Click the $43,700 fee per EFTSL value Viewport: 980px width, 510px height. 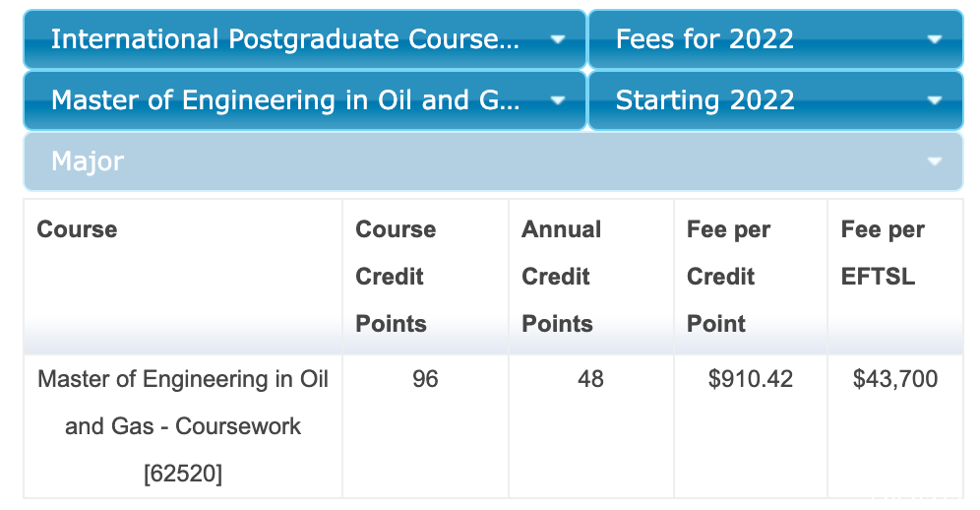tap(895, 379)
